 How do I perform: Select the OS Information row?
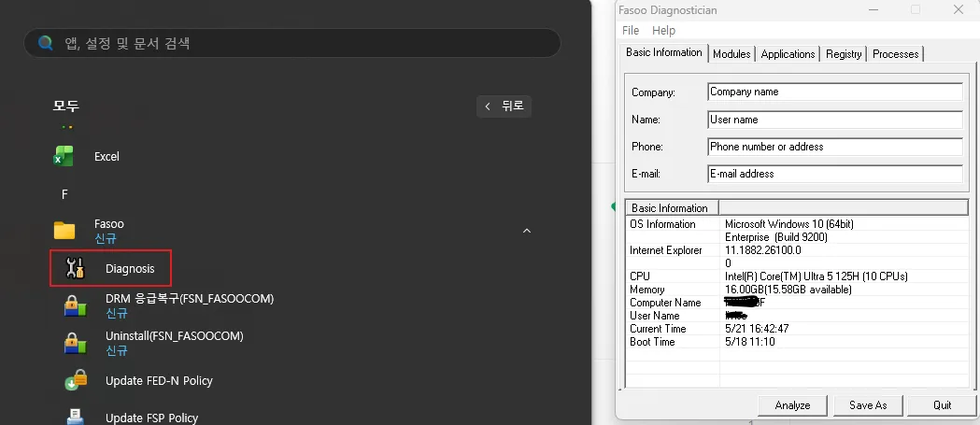coord(798,224)
